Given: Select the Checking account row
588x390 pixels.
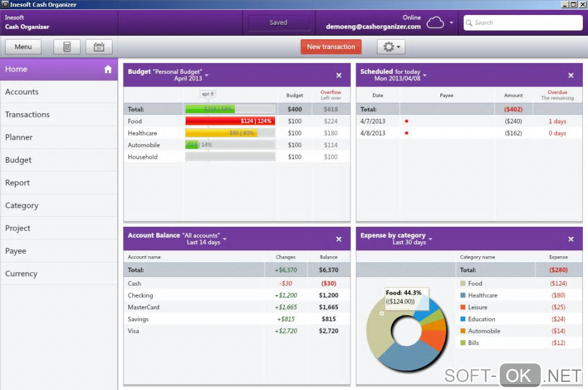Looking at the screenshot, I should pos(236,295).
